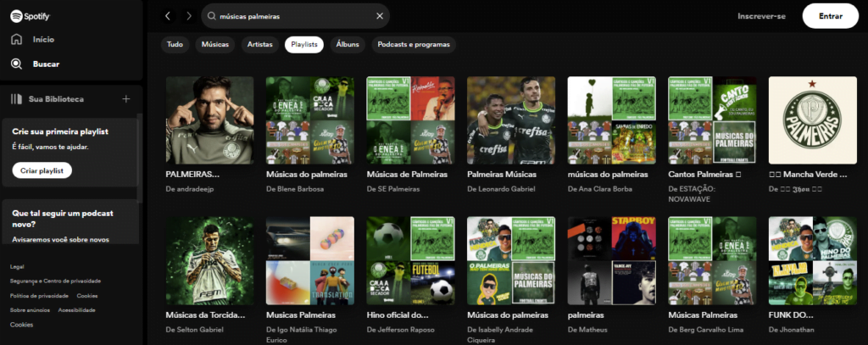Viewport: 868px width, 345px height.
Task: Open Blene Barbosa's playlist cover
Action: click(310, 120)
